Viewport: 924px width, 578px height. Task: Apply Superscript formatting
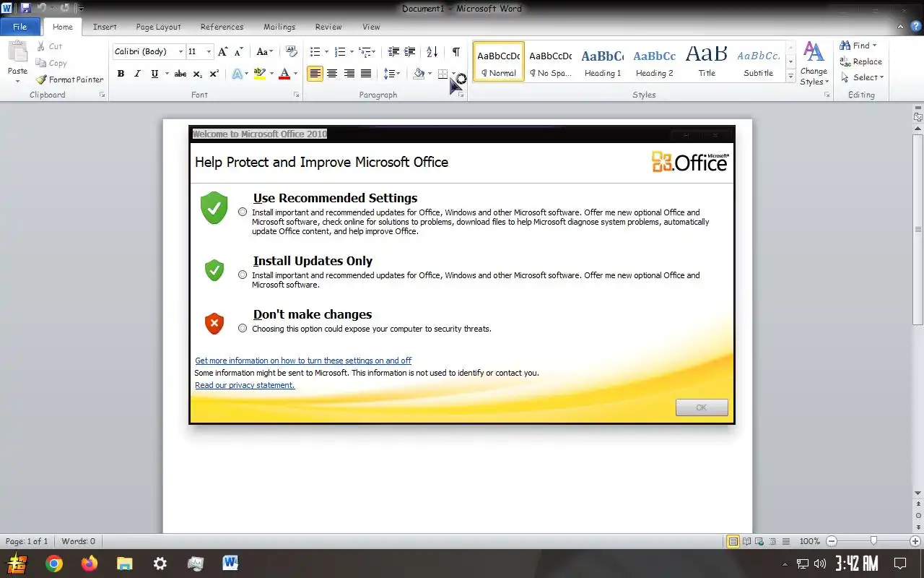214,74
